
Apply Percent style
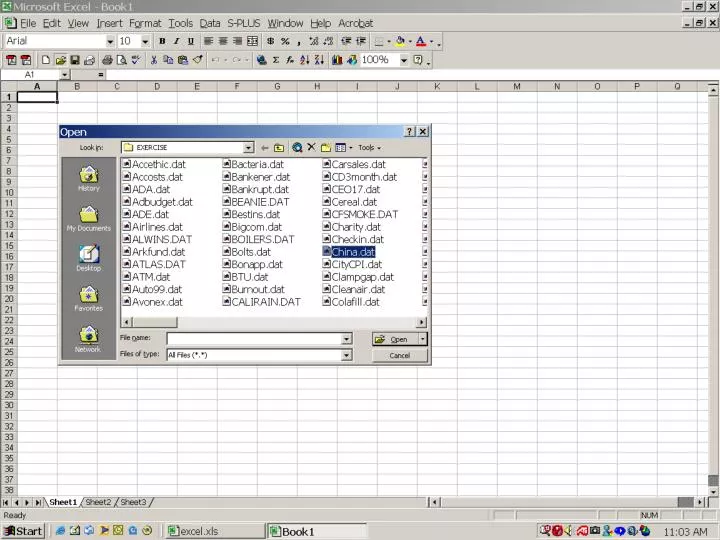[x=285, y=41]
